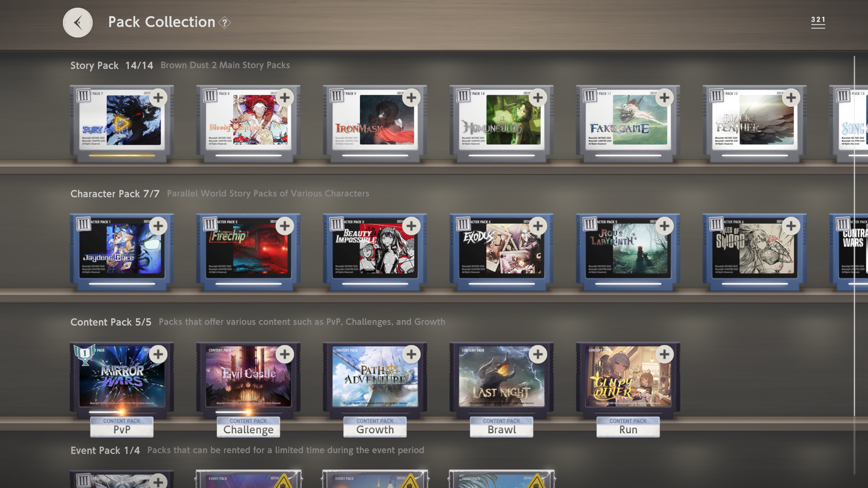The height and width of the screenshot is (488, 868).
Task: Open the Exodus character pack
Action: point(501,252)
